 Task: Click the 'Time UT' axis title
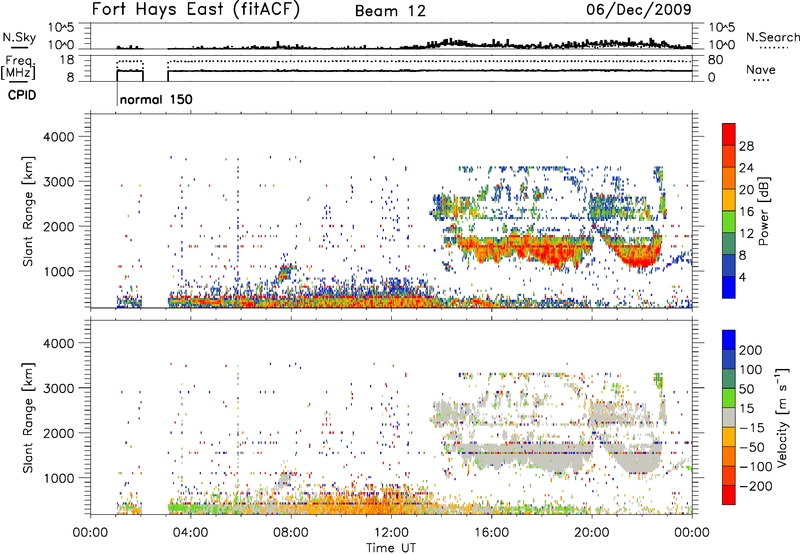point(391,547)
